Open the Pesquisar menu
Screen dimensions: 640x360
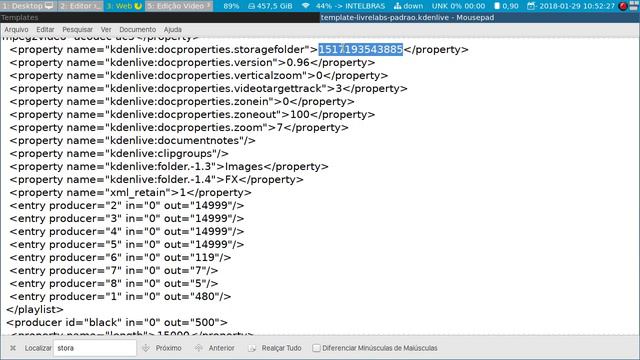tap(78, 29)
